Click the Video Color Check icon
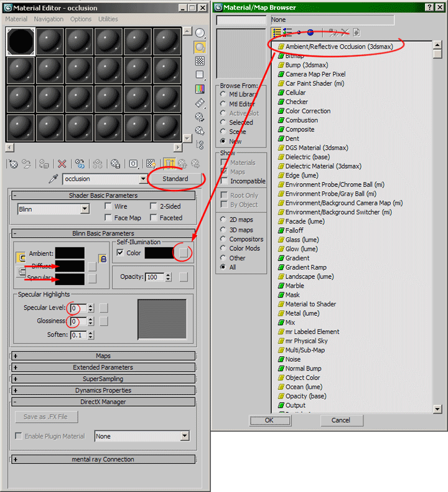The image size is (448, 492). (200, 89)
